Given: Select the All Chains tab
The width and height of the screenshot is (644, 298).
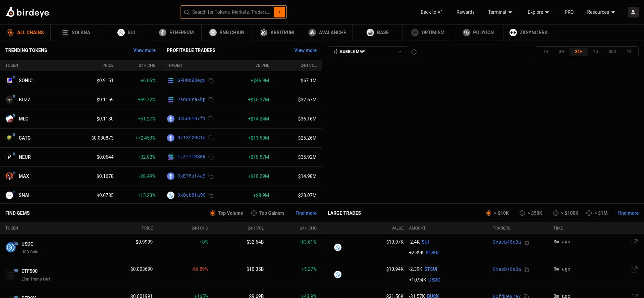Looking at the screenshot, I should (25, 33).
